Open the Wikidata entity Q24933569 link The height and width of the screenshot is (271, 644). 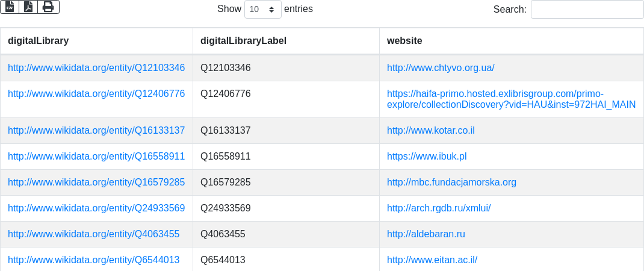pyautogui.click(x=96, y=208)
